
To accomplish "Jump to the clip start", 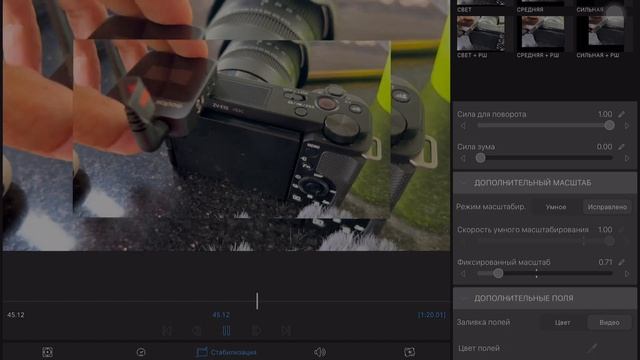I will pos(167,331).
